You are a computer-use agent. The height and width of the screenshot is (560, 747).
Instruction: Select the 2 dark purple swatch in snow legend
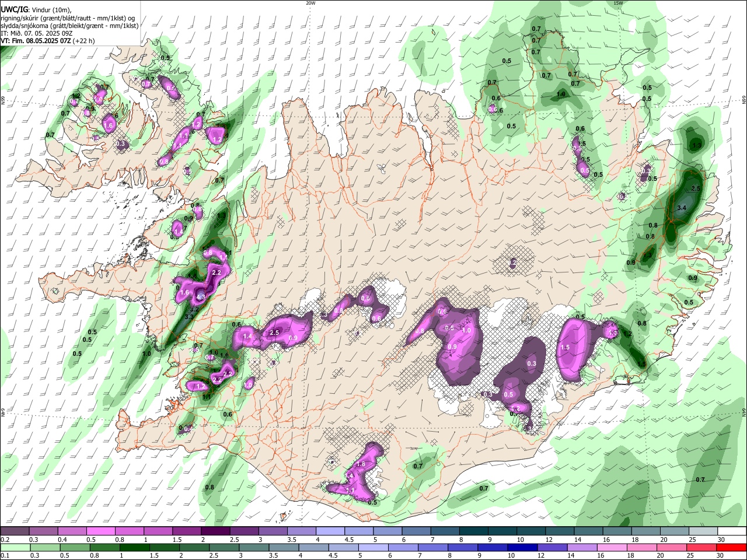point(215,531)
